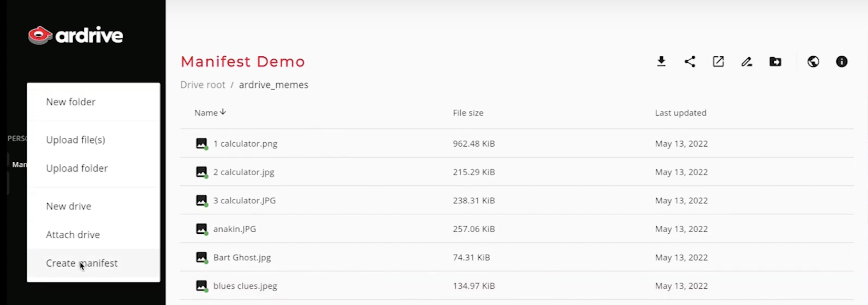This screenshot has width=868, height=305.
Task: Click the ArDrive logo
Action: click(75, 35)
